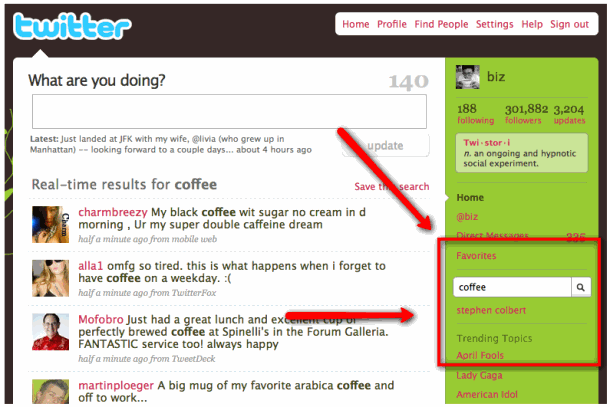Screen dimensions: 610x407
Task: Open Settings in top navigation
Action: point(494,24)
